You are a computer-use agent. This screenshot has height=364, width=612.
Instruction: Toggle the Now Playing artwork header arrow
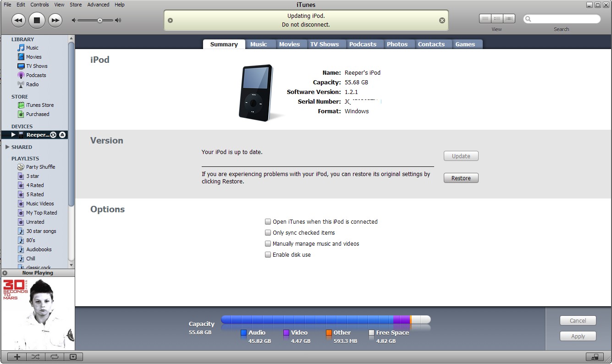pos(5,273)
